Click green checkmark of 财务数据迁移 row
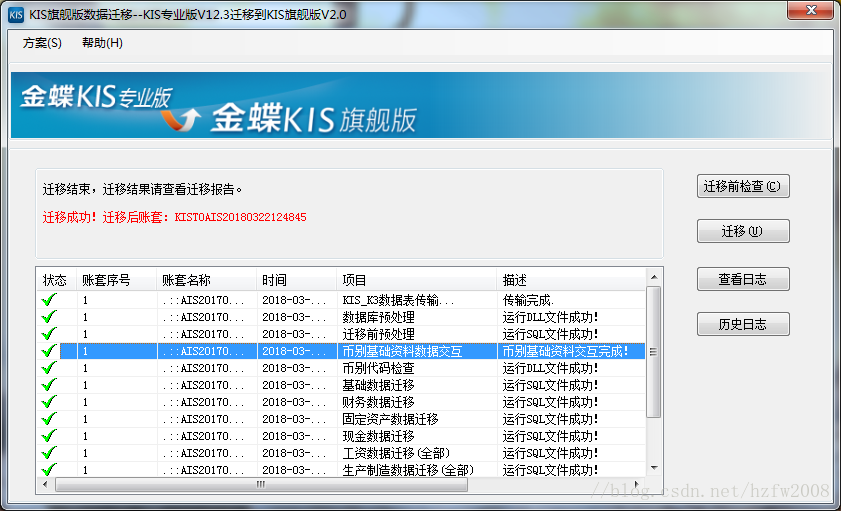 coord(49,403)
